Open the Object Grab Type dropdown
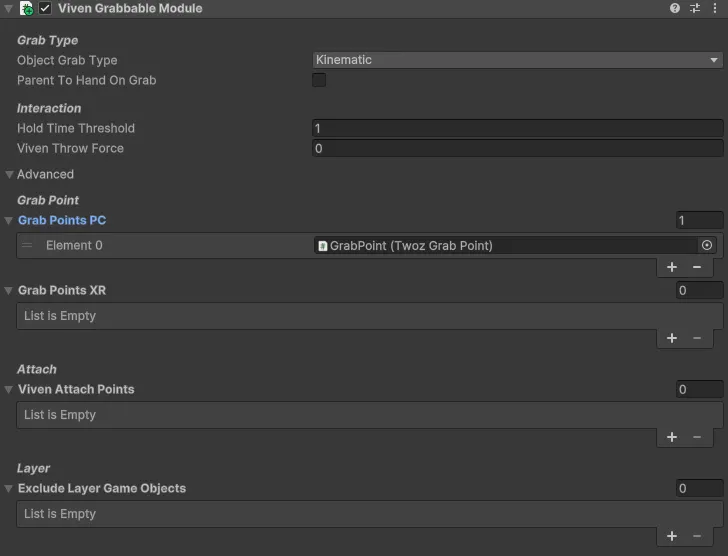This screenshot has width=728, height=556. pos(517,60)
